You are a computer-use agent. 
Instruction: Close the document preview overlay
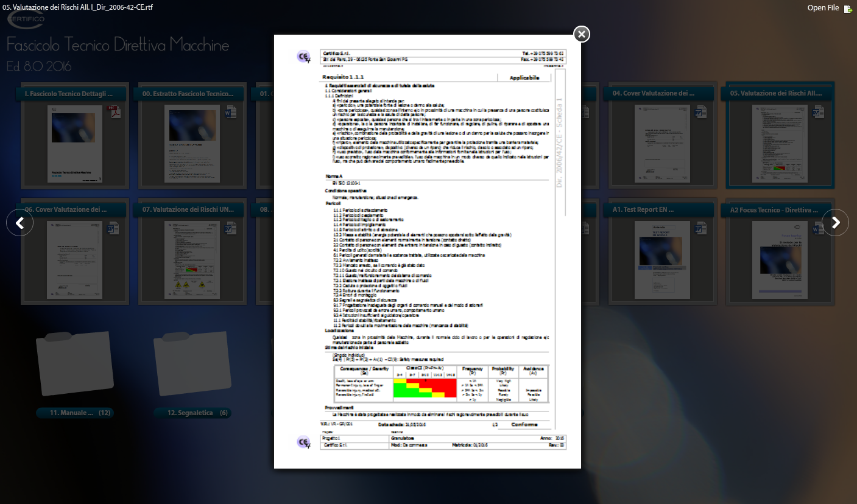pos(582,34)
